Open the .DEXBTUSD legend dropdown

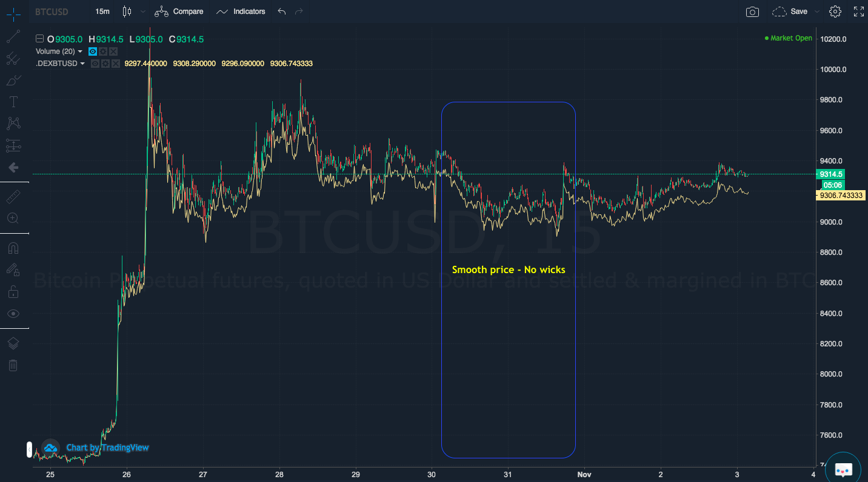pyautogui.click(x=82, y=64)
